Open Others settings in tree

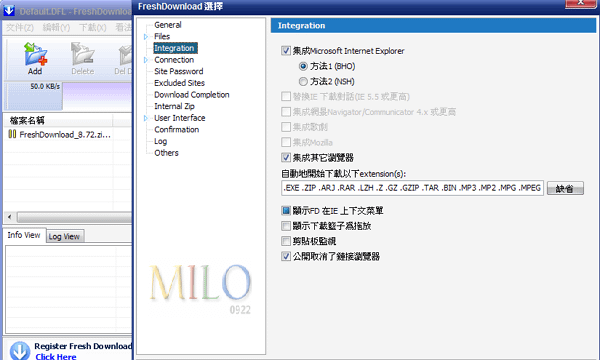(166, 153)
